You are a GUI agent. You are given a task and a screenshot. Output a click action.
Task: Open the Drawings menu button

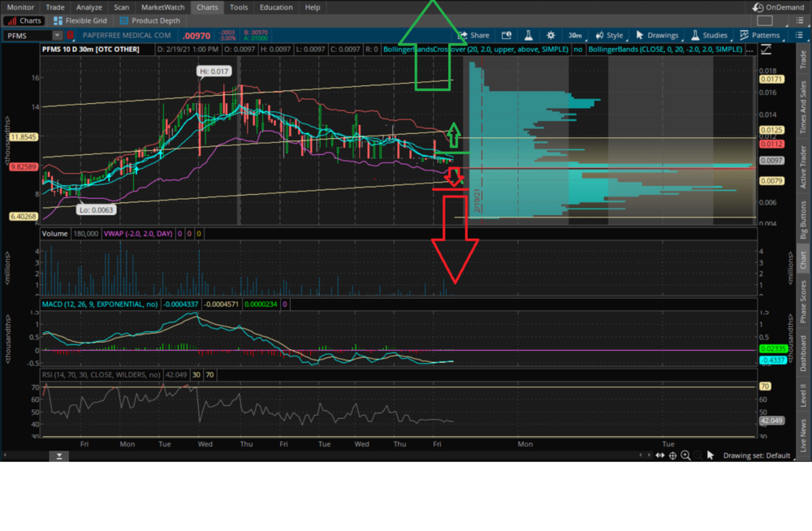coord(657,35)
